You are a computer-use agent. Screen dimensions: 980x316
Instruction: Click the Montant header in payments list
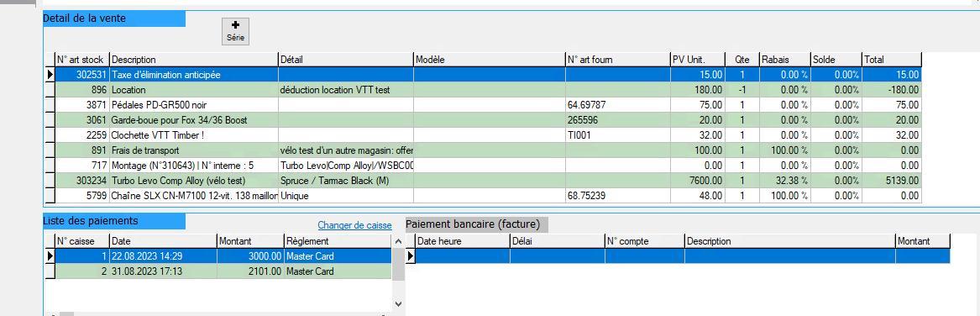pos(250,241)
